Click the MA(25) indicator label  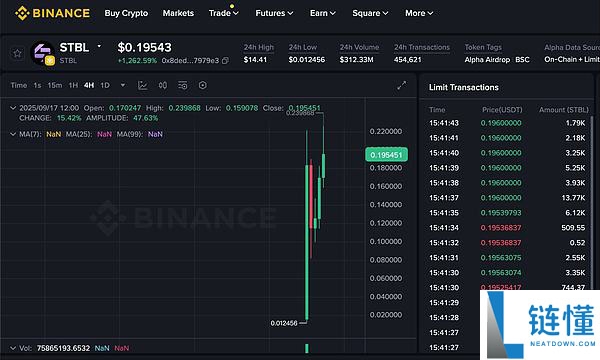click(79, 134)
